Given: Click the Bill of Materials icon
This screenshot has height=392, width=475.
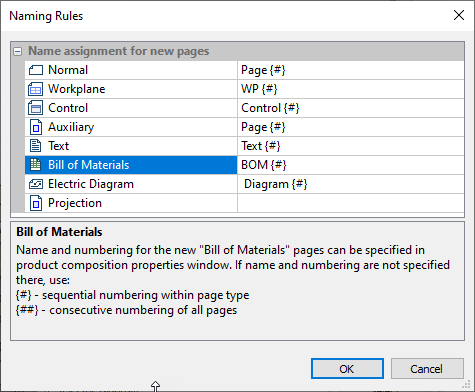Looking at the screenshot, I should (36, 165).
